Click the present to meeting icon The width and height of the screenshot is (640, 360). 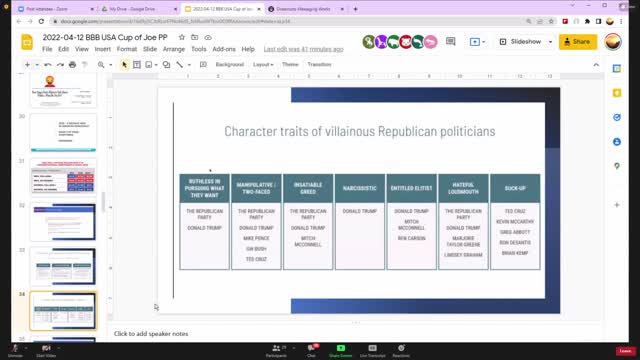pos(475,42)
